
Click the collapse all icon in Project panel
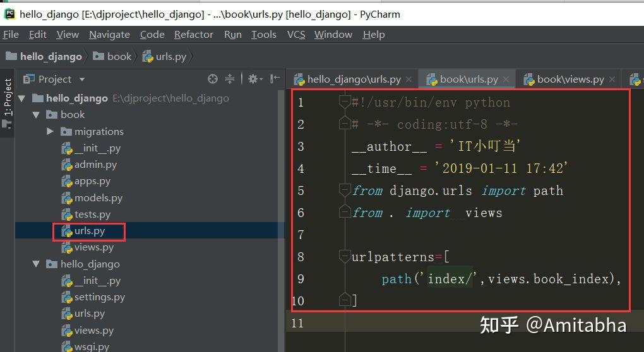230,79
